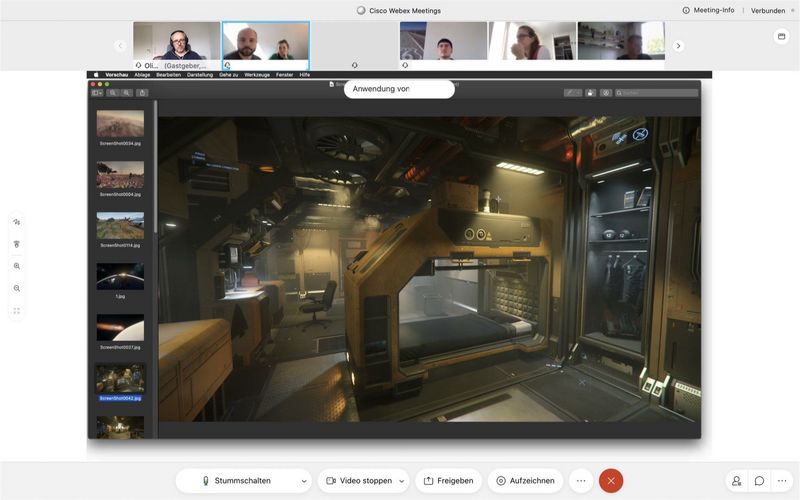Screen dimensions: 800x500
Task: Click Preview toolbar zoom out magnifier
Action: point(113,93)
